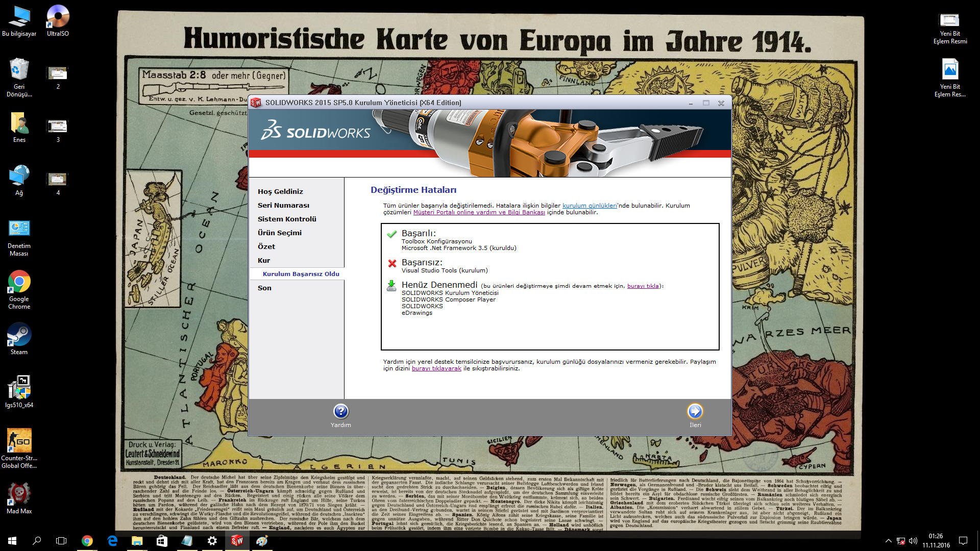
Task: Open volume control in system tray
Action: [x=913, y=541]
